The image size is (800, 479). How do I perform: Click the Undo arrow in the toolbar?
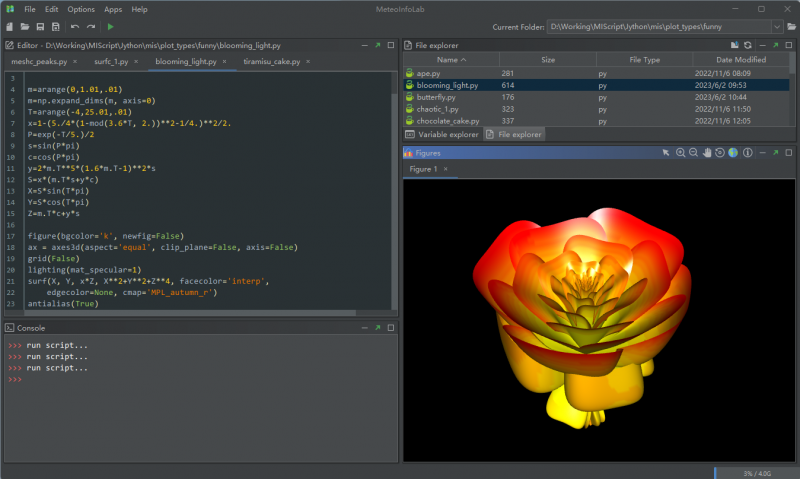point(75,26)
